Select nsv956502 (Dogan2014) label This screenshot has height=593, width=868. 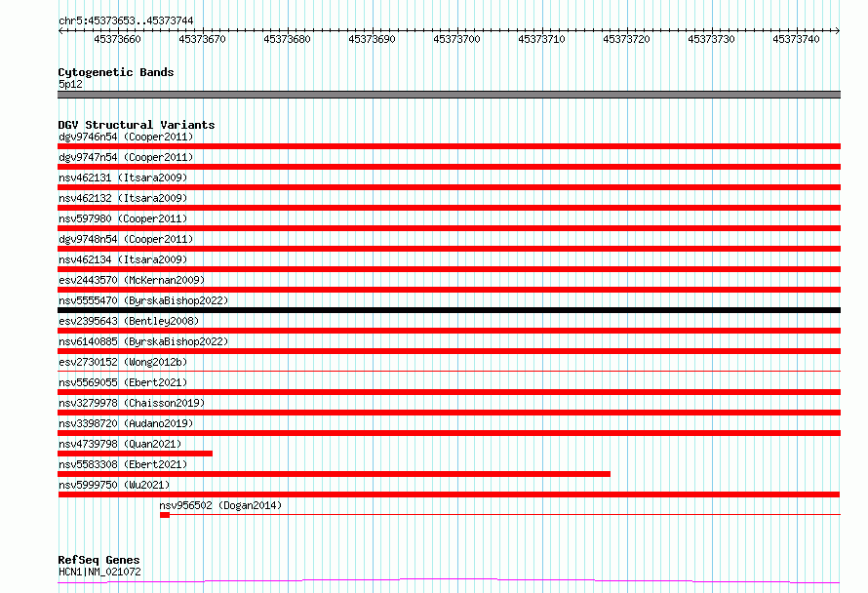(x=220, y=505)
